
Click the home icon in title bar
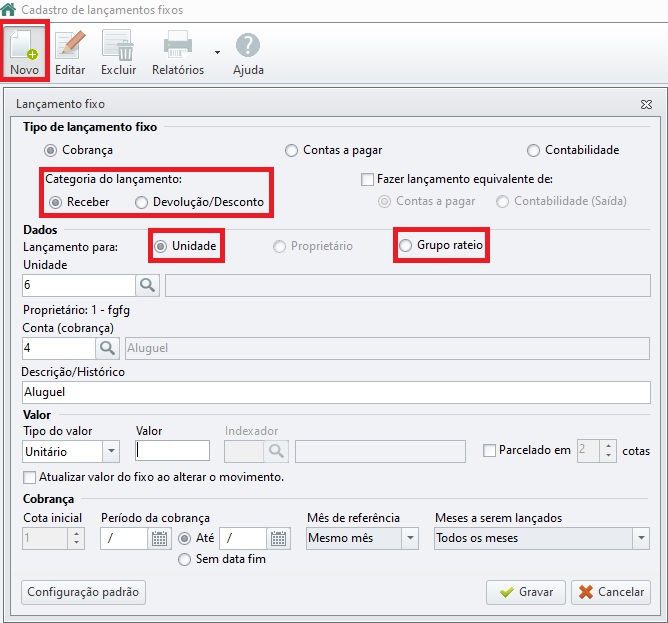[9, 9]
